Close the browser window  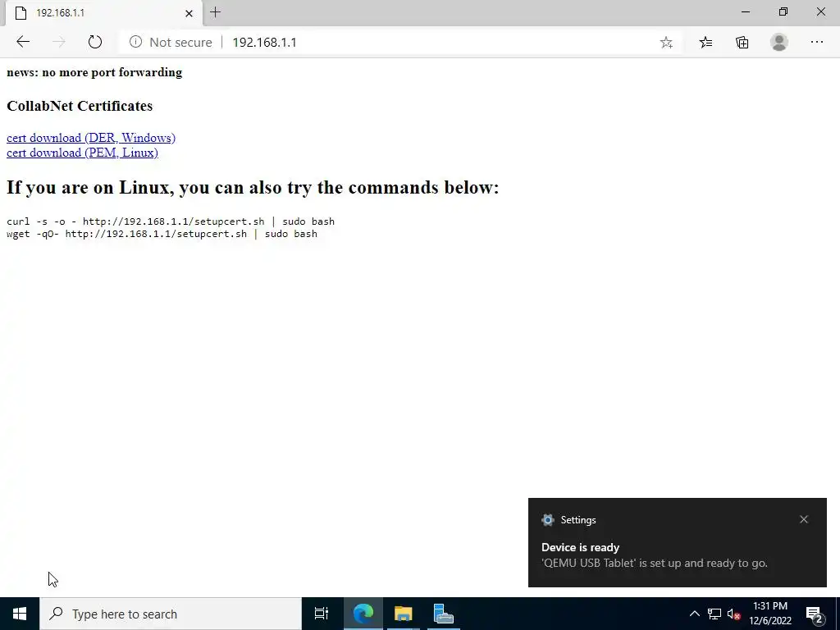[x=820, y=11]
